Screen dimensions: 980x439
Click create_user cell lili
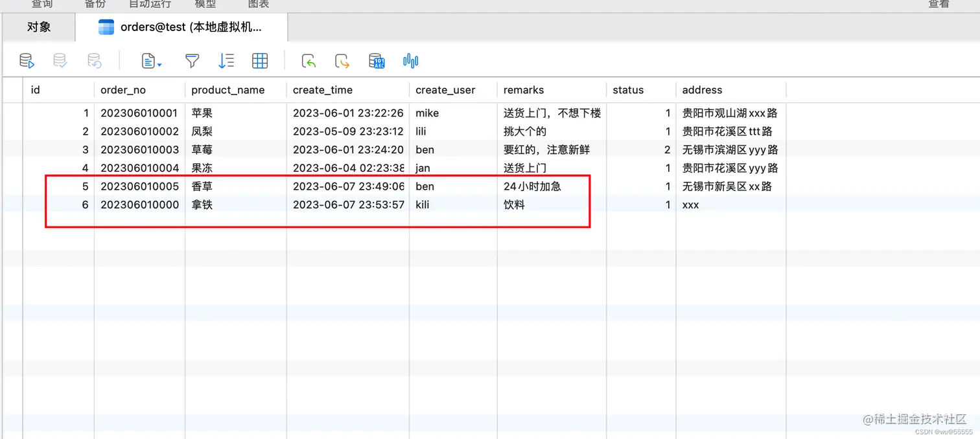click(422, 131)
